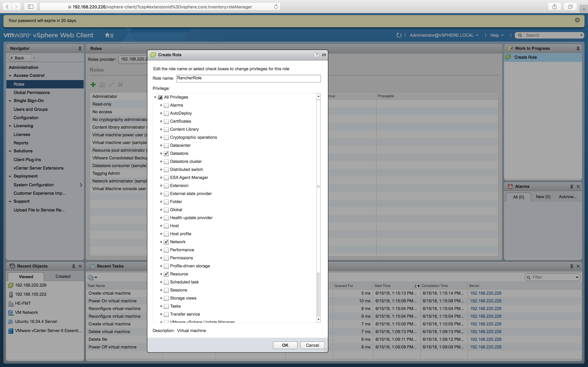Switch to the Created tab
This screenshot has width=588, height=367.
pos(63,276)
